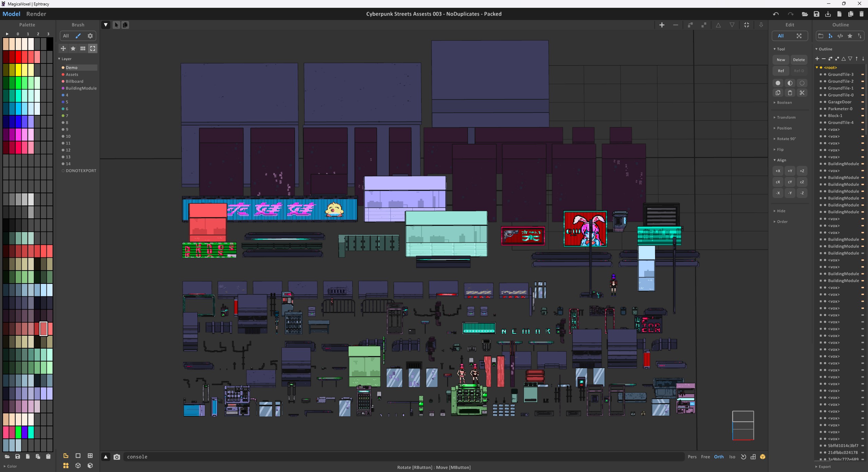Screen dimensions: 868x472
Task: Click the Delete button in the Tool section
Action: pyautogui.click(x=799, y=60)
